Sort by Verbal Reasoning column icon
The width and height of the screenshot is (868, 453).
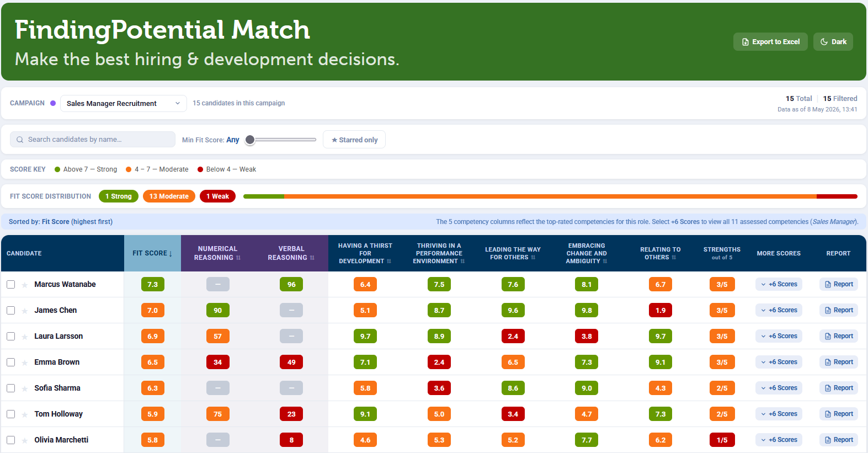[312, 258]
